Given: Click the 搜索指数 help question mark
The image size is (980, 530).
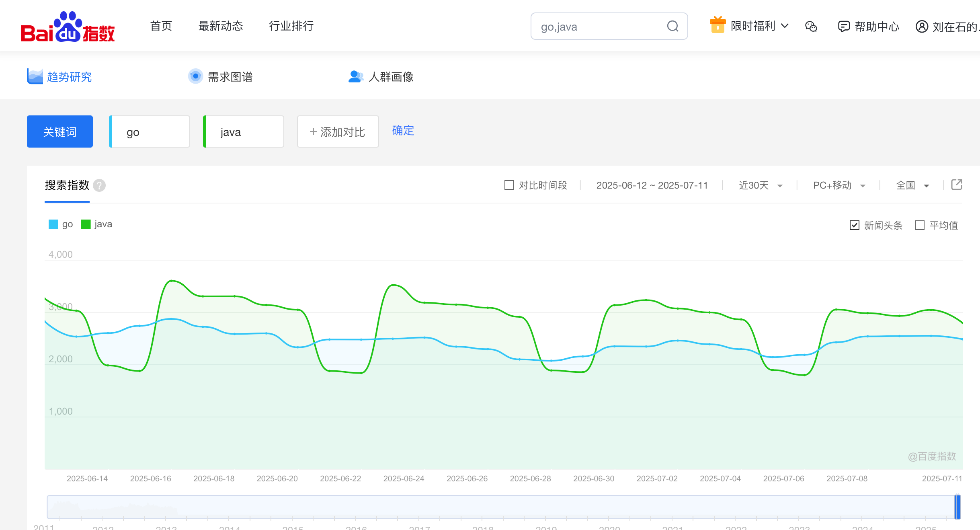Looking at the screenshot, I should (x=99, y=185).
